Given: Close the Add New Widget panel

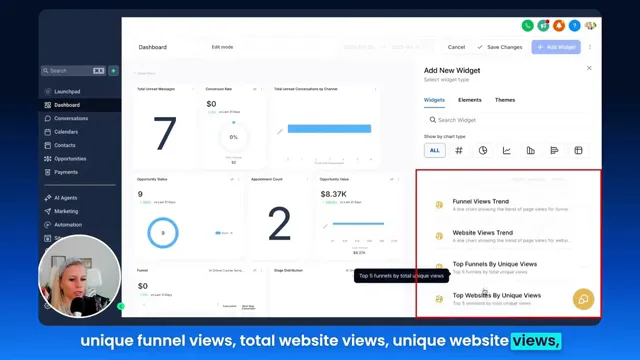Looking at the screenshot, I should tap(589, 68).
